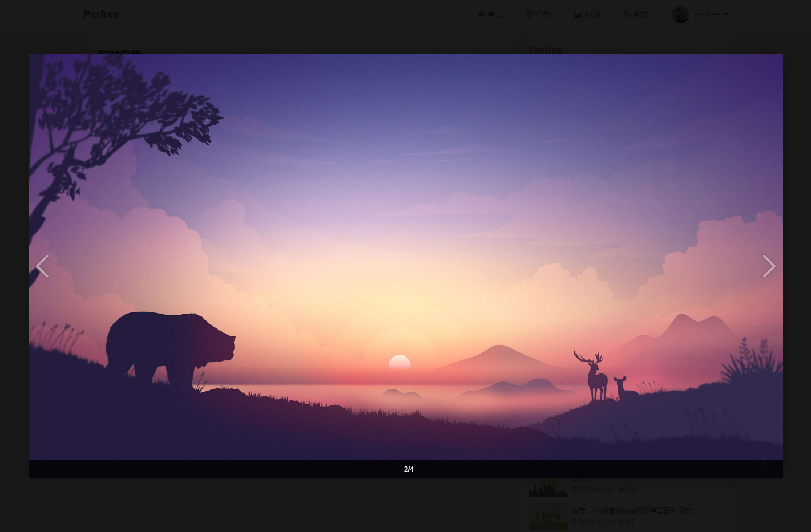Open the html网页背景图片网站 article link
Viewport: 811px width, 532px height.
(631, 511)
